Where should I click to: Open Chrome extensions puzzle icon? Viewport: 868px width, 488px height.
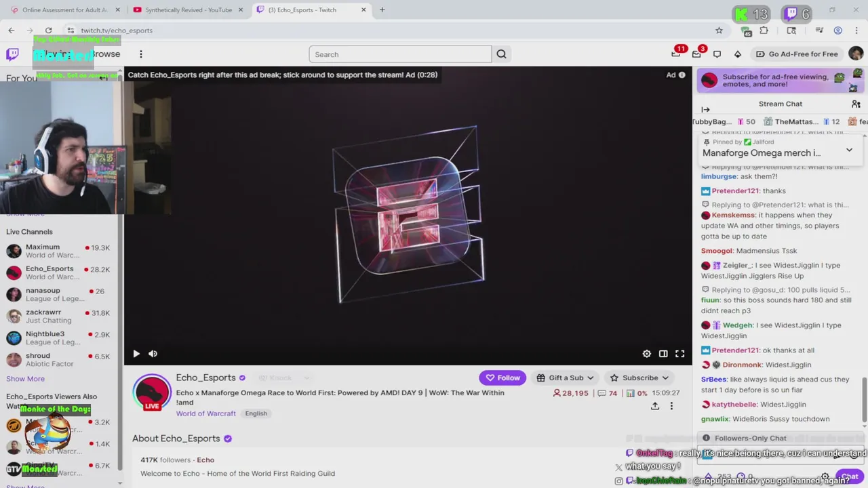(x=764, y=30)
